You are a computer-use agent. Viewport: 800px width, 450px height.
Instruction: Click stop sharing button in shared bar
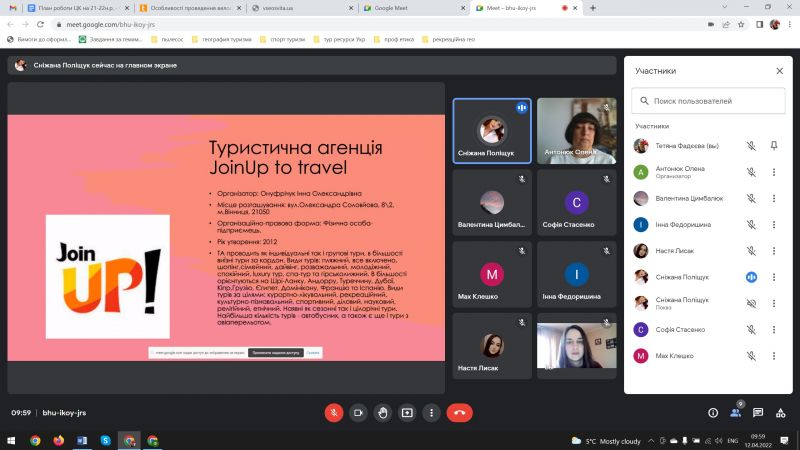tap(276, 353)
